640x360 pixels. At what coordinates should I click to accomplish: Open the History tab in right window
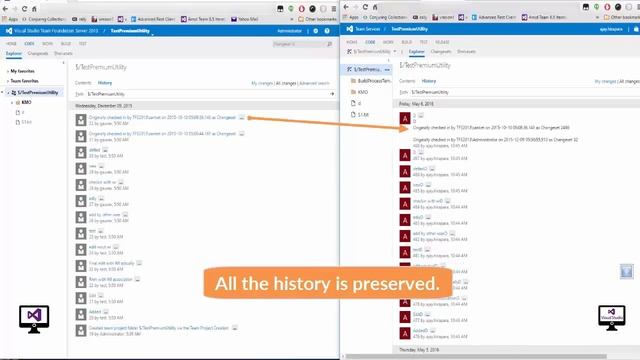pos(429,81)
